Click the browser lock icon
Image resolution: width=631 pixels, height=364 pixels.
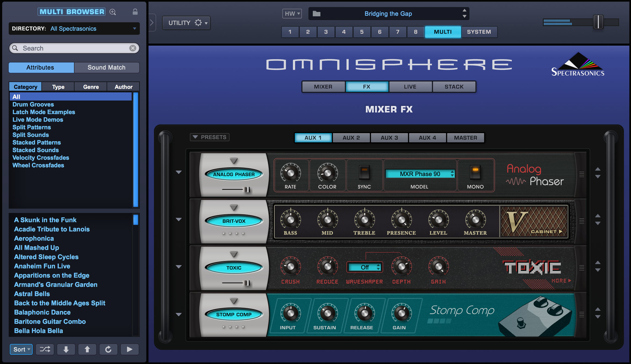(x=135, y=12)
